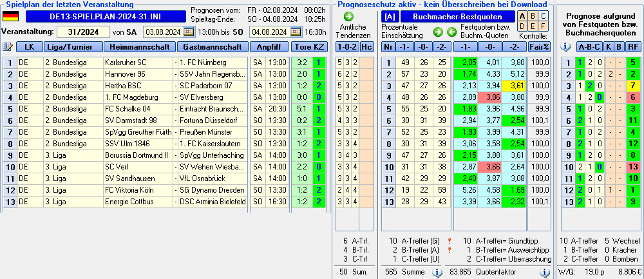Click the Nr header button
Screen dimensions: 644x279
pyautogui.click(x=388, y=47)
